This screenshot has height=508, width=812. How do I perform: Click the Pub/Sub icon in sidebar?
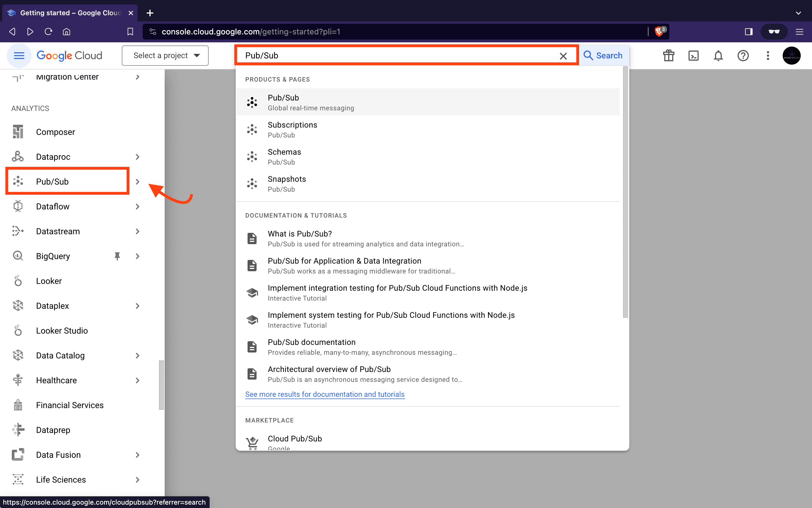coord(18,181)
